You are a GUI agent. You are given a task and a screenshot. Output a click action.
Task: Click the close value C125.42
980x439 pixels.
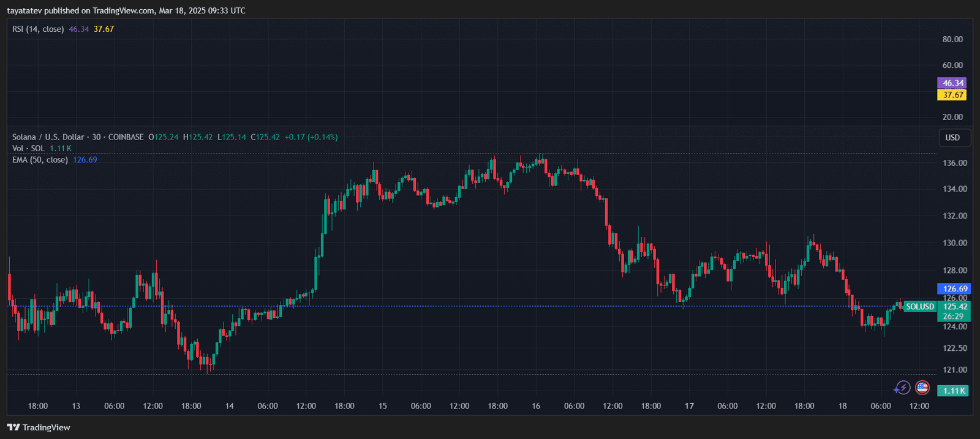(265, 137)
